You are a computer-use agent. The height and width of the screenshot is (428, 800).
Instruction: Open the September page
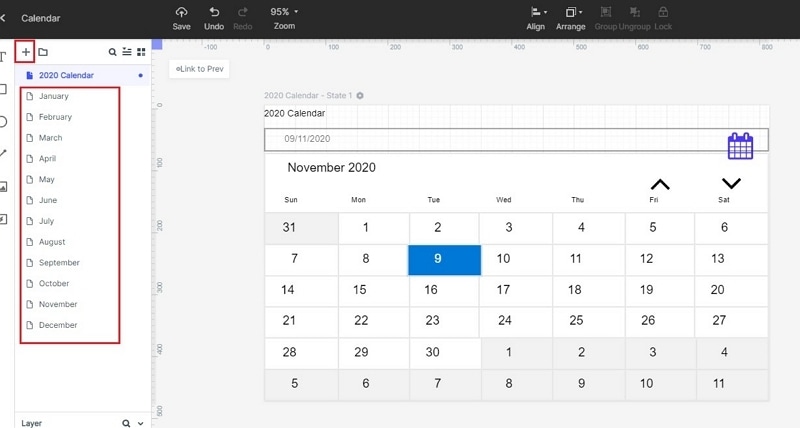59,263
